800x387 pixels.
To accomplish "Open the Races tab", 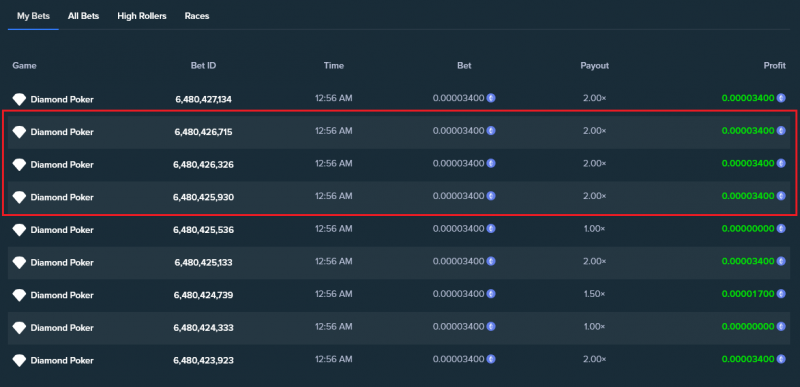I will [x=197, y=16].
